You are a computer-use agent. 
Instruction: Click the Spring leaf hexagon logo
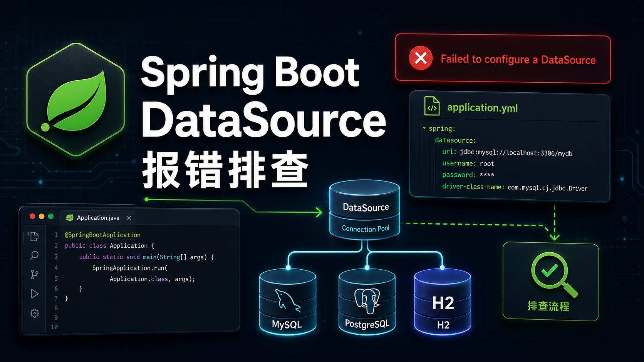tap(76, 100)
